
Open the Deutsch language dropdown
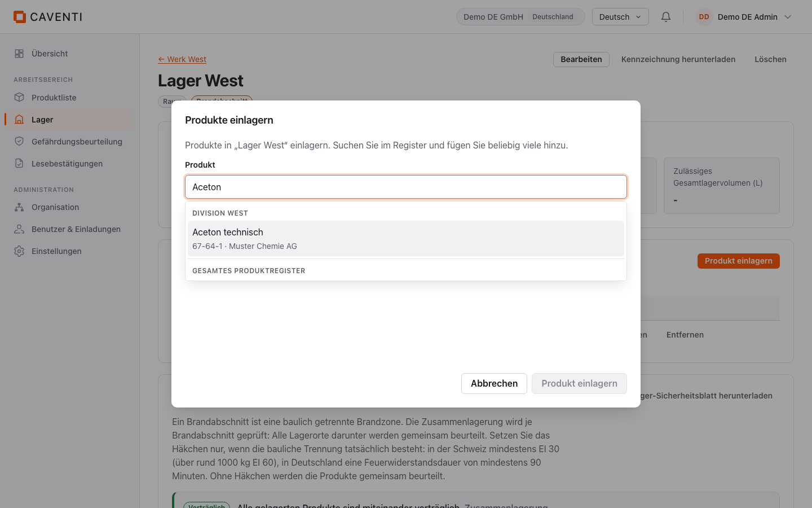click(620, 17)
